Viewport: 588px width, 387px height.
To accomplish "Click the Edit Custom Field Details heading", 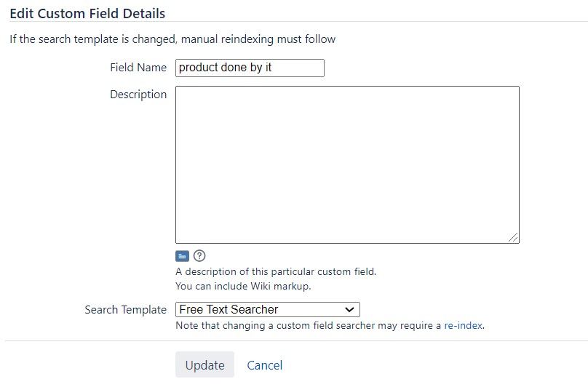I will click(87, 14).
